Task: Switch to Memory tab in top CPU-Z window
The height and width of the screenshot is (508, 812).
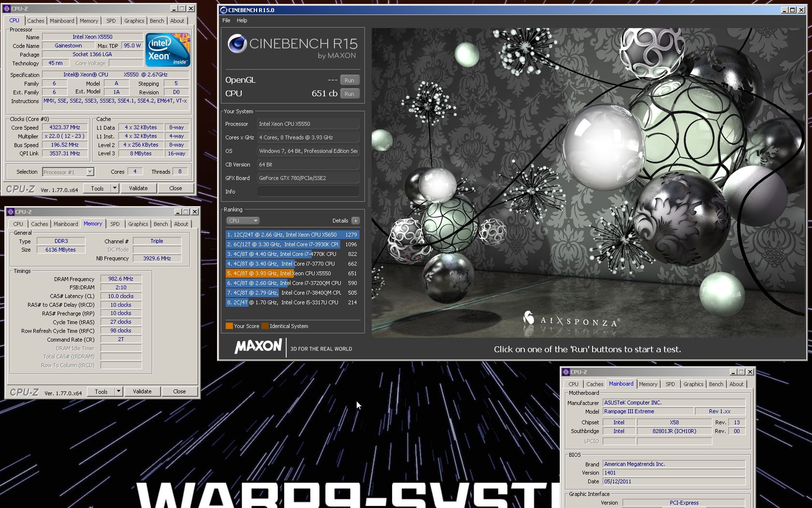Action: (x=89, y=21)
